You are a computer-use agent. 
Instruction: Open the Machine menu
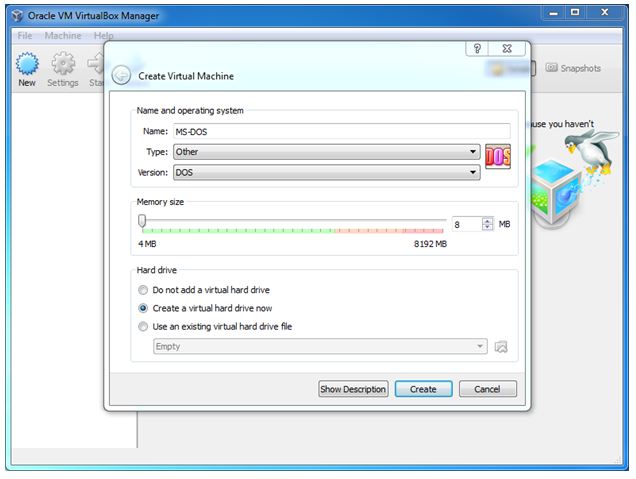[x=62, y=36]
